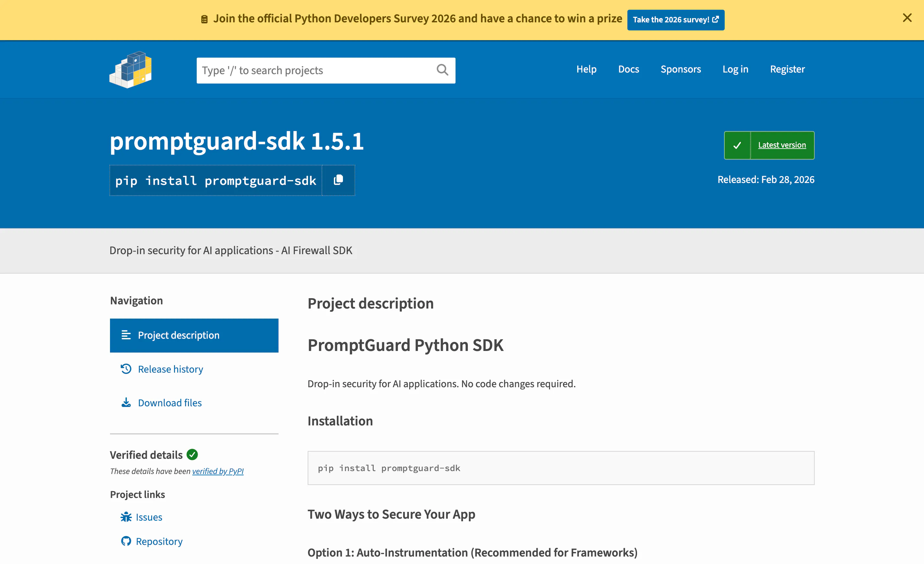Click the survey clipboard icon in banner
This screenshot has width=924, height=564.
204,19
